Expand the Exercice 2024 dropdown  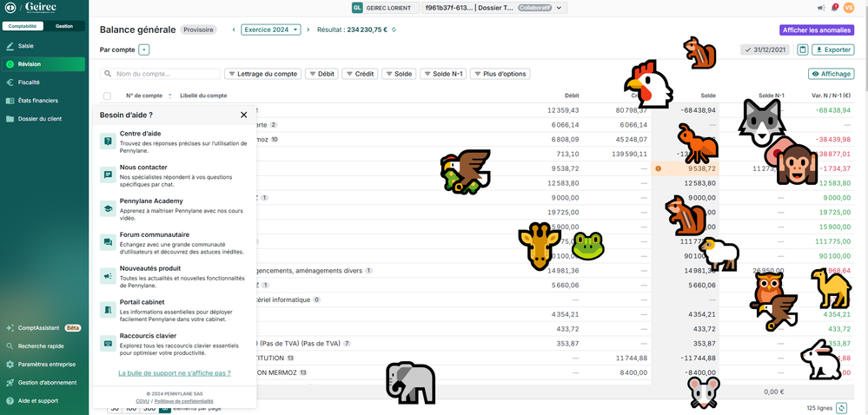[270, 30]
